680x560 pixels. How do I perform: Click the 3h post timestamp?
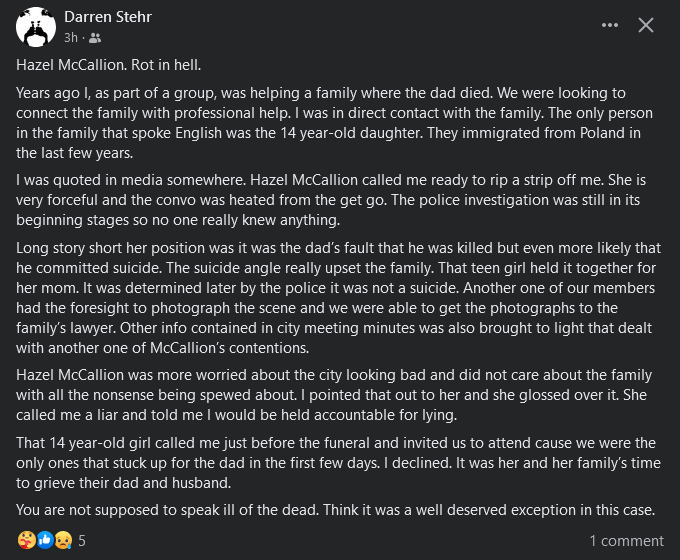70,38
